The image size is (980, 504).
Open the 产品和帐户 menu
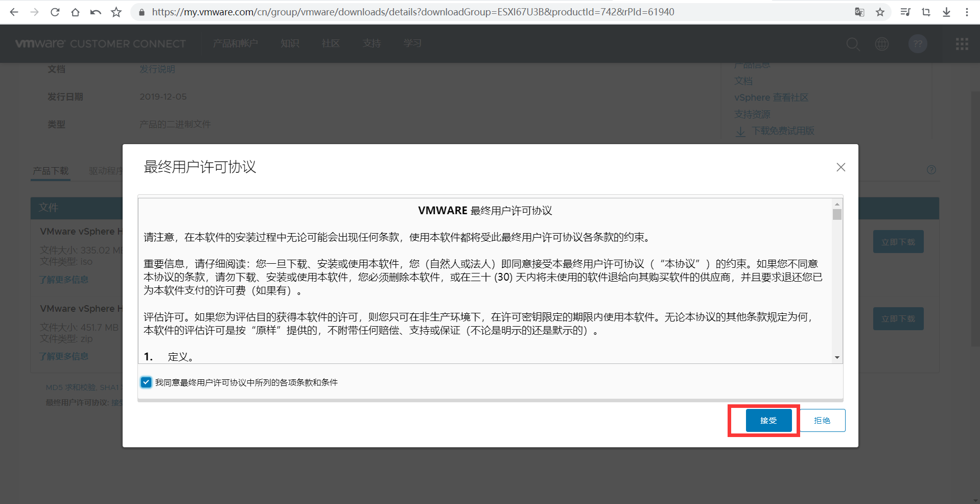pos(236,43)
